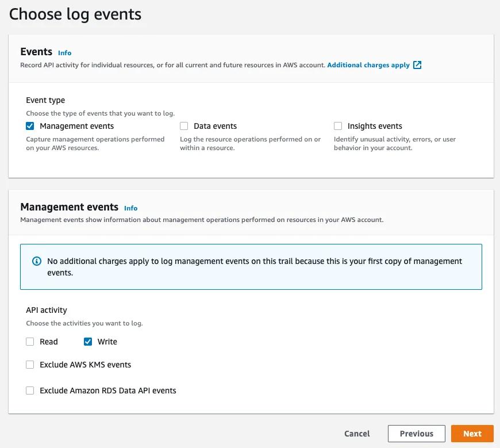Uncheck the Management events event type checkbox
This screenshot has width=500, height=448.
[x=30, y=126]
